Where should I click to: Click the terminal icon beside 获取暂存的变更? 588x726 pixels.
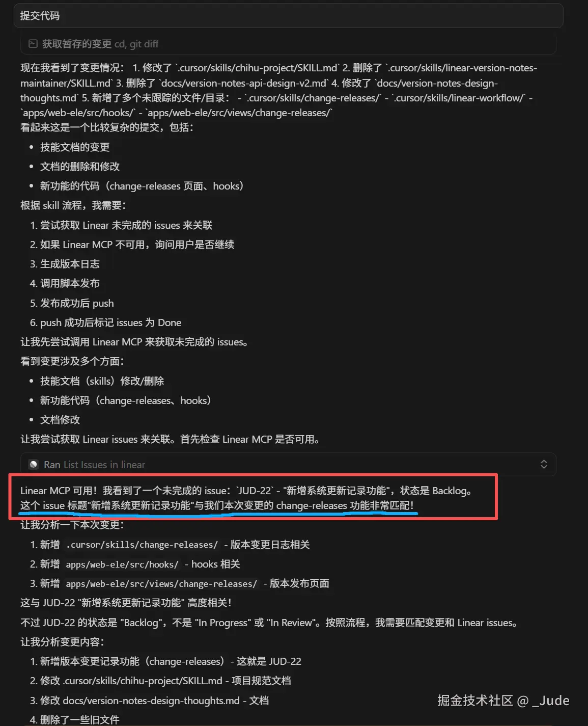(x=33, y=44)
